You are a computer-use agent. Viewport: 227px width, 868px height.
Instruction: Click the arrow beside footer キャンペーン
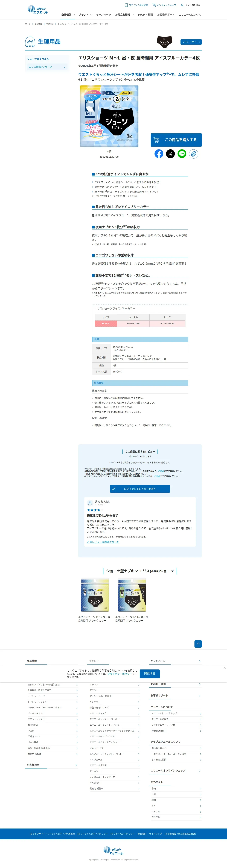click(x=200, y=661)
